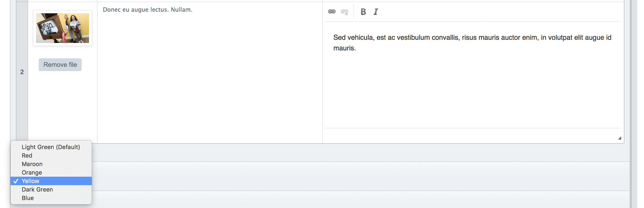Viewport: 644px width, 208px height.
Task: Toggle bold formatting
Action: click(363, 12)
